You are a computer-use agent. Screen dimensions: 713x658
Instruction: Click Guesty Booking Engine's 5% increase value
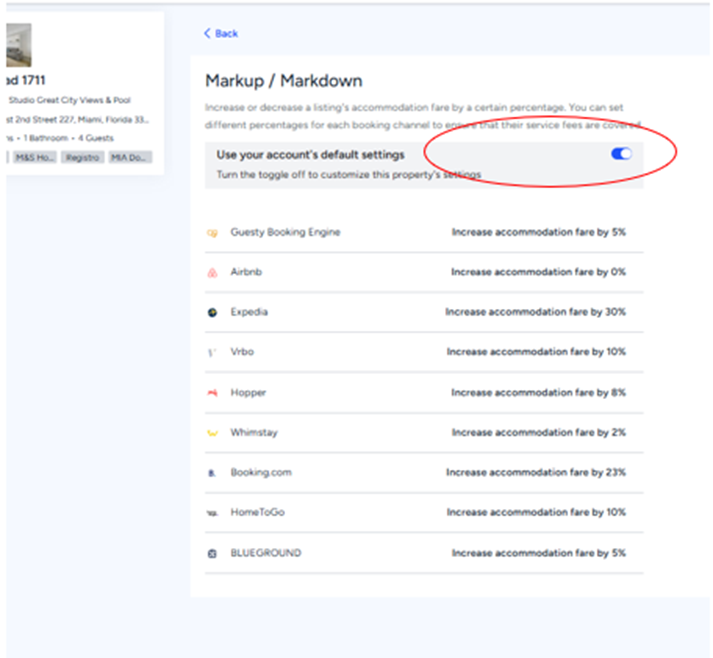(x=538, y=232)
